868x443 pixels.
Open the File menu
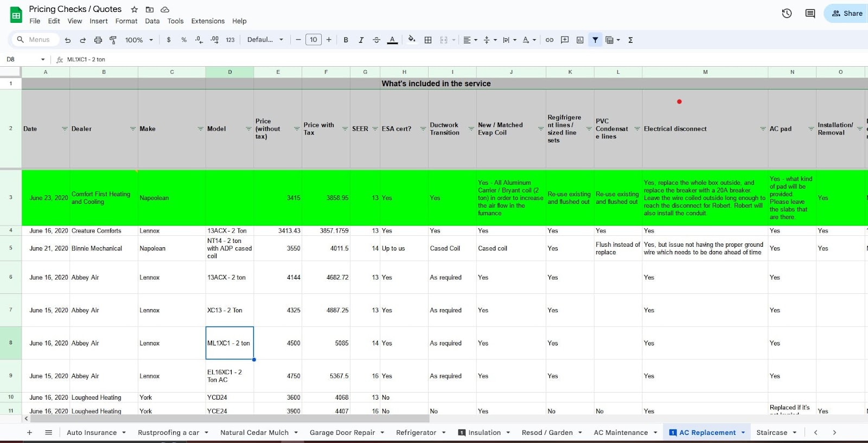[x=35, y=21]
